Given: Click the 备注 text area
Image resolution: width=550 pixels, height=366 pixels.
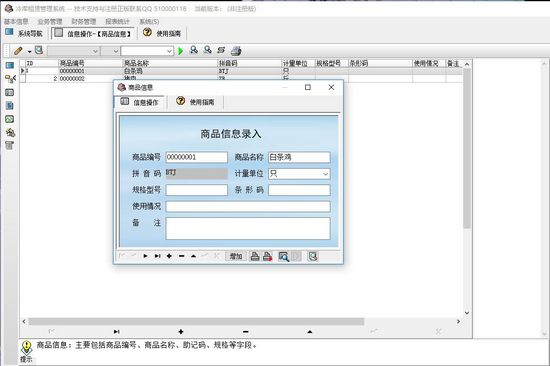Looking at the screenshot, I should (248, 228).
